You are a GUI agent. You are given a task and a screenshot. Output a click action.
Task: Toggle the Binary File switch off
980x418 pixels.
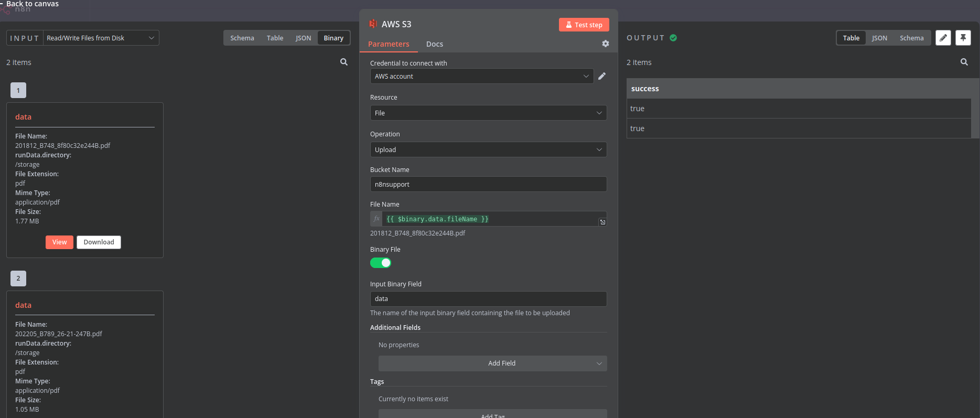tap(381, 263)
